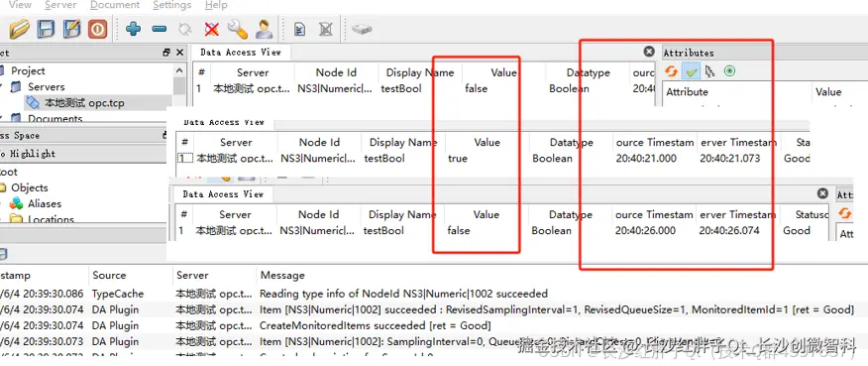Select the TypeCache log row source
Screen dimensions: 868x366
click(x=117, y=294)
